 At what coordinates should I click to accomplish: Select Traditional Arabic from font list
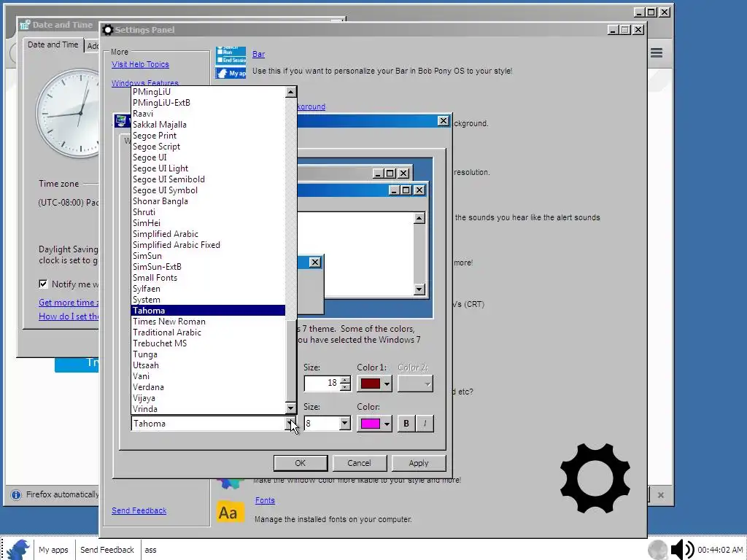[208, 332]
